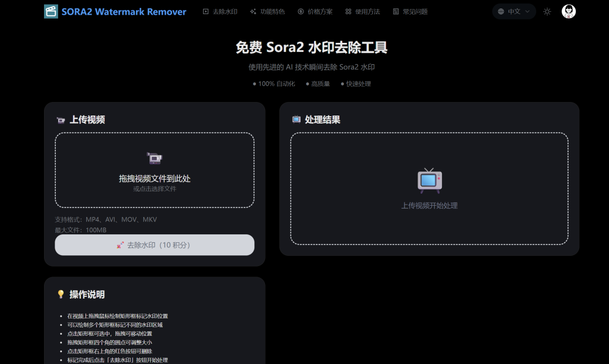This screenshot has width=609, height=364.
Task: Click the SORA2 Watermark Remover logo icon
Action: pos(50,11)
